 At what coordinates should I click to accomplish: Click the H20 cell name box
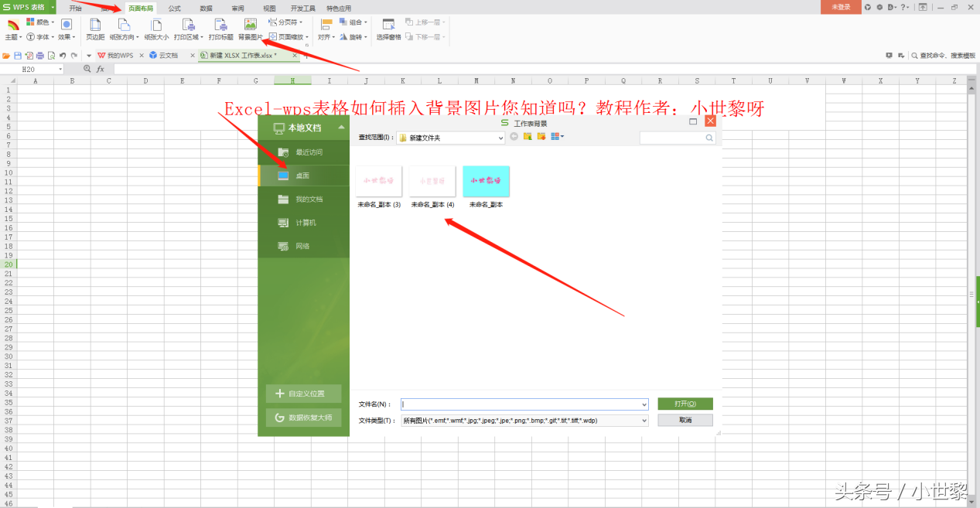(x=32, y=69)
